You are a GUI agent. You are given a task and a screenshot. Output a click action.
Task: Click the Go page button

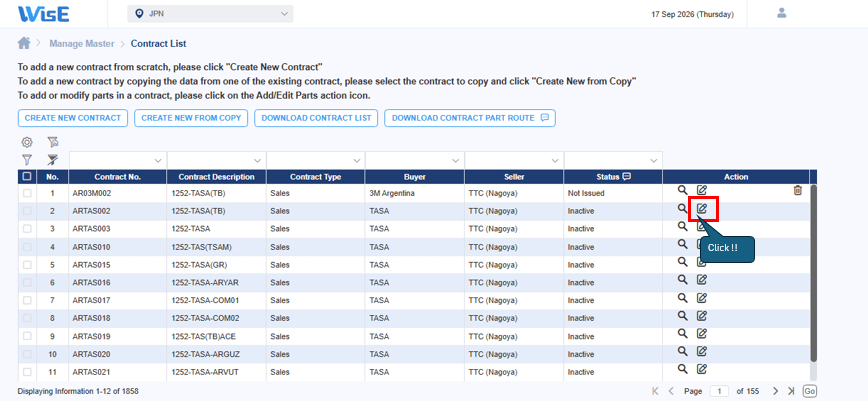(x=810, y=391)
